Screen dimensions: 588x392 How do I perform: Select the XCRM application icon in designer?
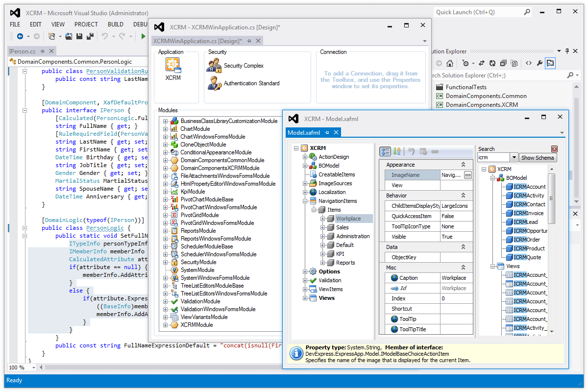tap(172, 65)
